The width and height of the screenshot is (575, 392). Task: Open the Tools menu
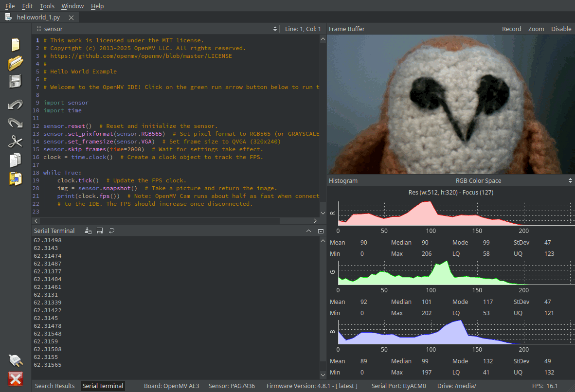[x=47, y=6]
